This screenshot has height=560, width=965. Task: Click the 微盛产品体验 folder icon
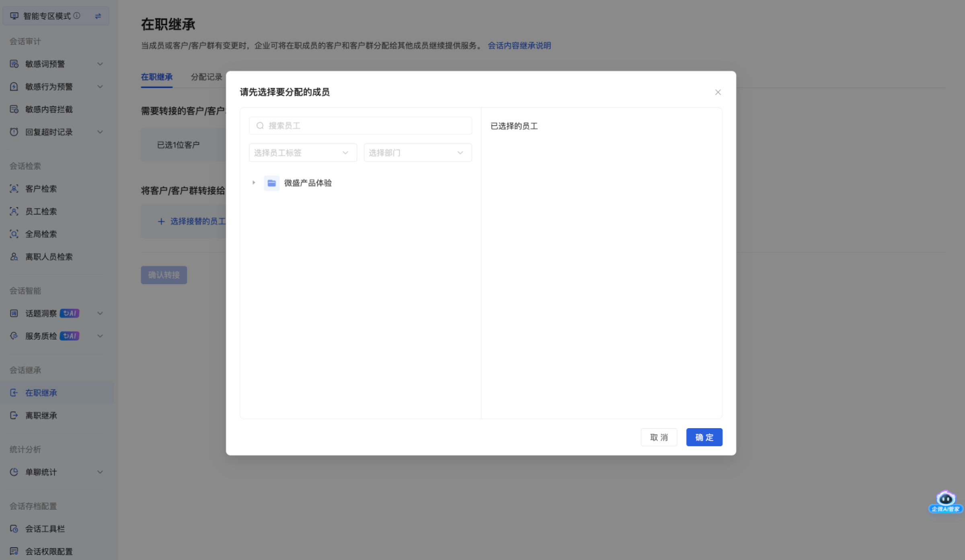(x=272, y=183)
